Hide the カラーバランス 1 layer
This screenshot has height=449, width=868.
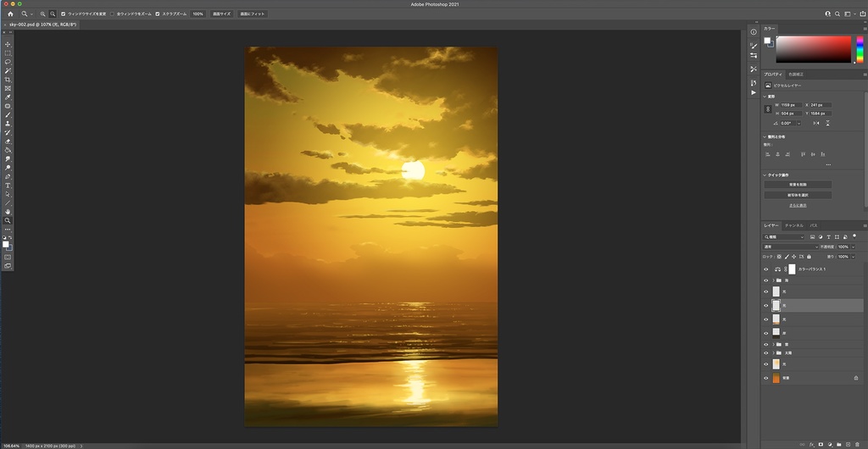pos(765,269)
